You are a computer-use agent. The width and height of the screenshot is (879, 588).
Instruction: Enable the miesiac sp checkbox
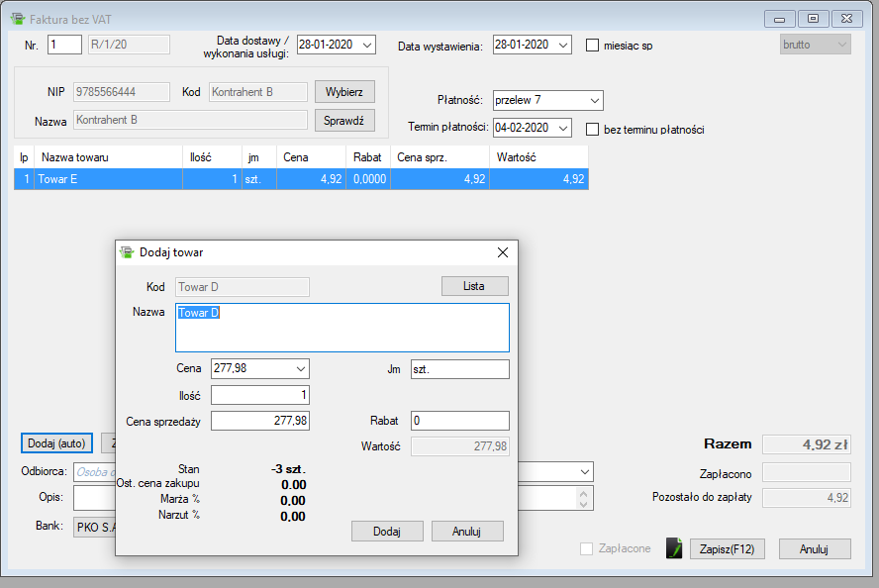pyautogui.click(x=593, y=46)
